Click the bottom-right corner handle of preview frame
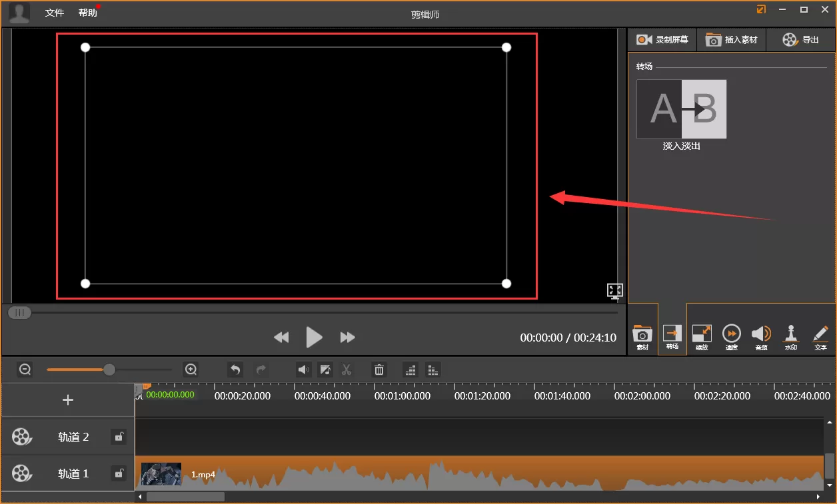Image resolution: width=837 pixels, height=504 pixels. [x=506, y=284]
